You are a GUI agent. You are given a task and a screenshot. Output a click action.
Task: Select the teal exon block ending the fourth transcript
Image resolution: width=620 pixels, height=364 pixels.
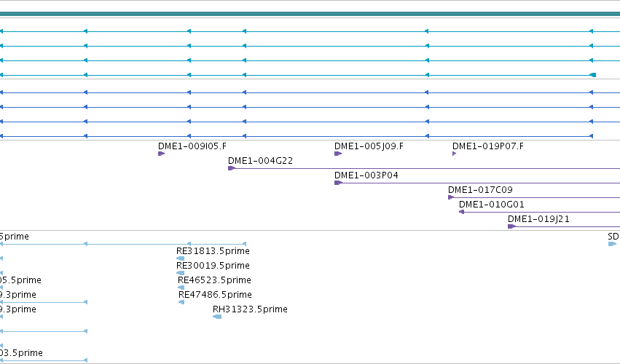click(593, 75)
